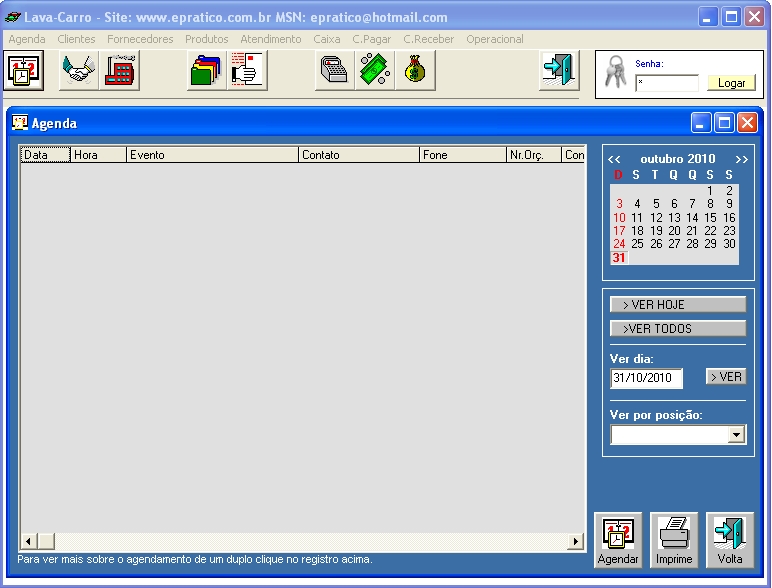Open the Agenda calendar toolbar icon
The image size is (772, 588).
(23, 71)
